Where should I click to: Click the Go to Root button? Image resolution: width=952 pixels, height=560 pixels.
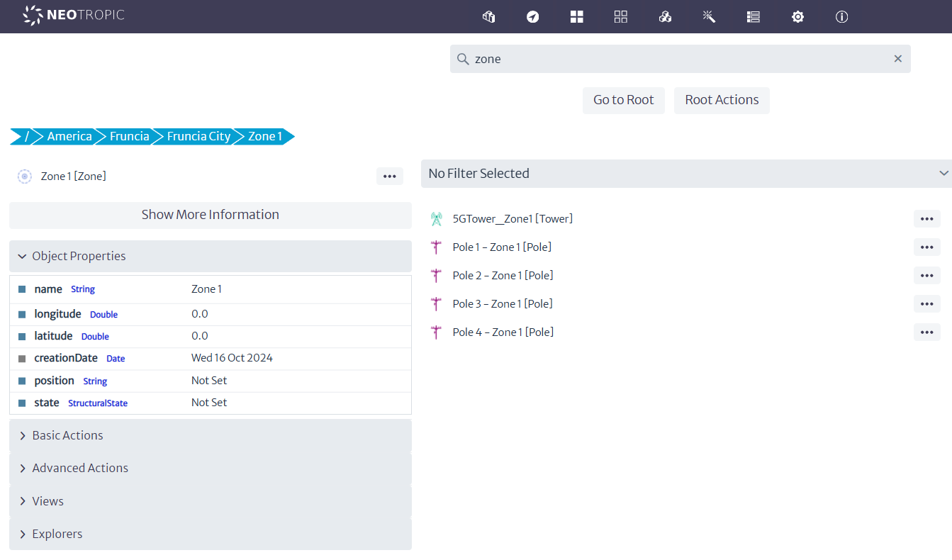pos(623,100)
